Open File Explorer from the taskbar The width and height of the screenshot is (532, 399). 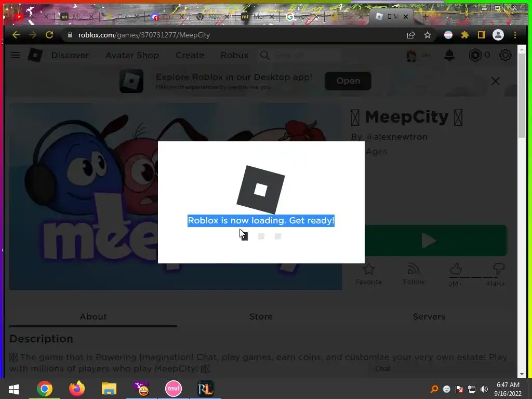(x=109, y=389)
